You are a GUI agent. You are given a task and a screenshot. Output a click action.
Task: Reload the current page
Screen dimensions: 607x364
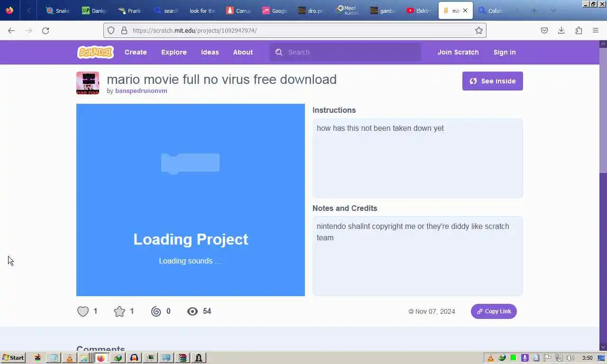pos(46,30)
